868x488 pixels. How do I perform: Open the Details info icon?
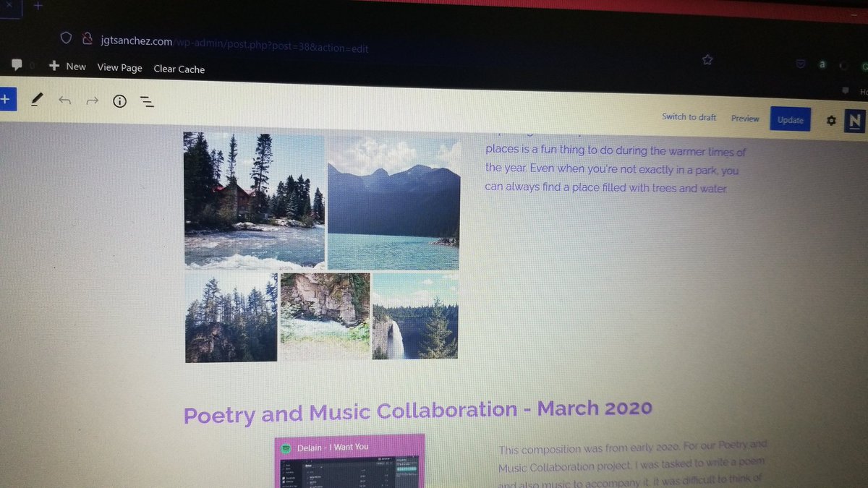tap(119, 101)
